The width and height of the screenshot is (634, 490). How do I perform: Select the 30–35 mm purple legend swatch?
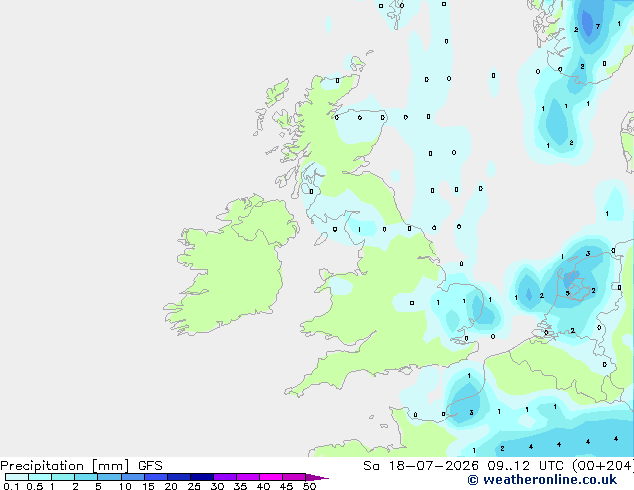(x=225, y=477)
